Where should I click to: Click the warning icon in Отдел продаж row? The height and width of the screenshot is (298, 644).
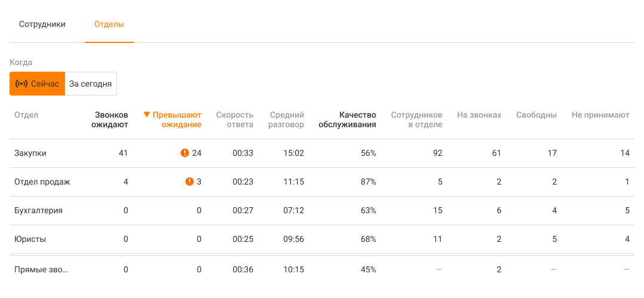pos(190,182)
